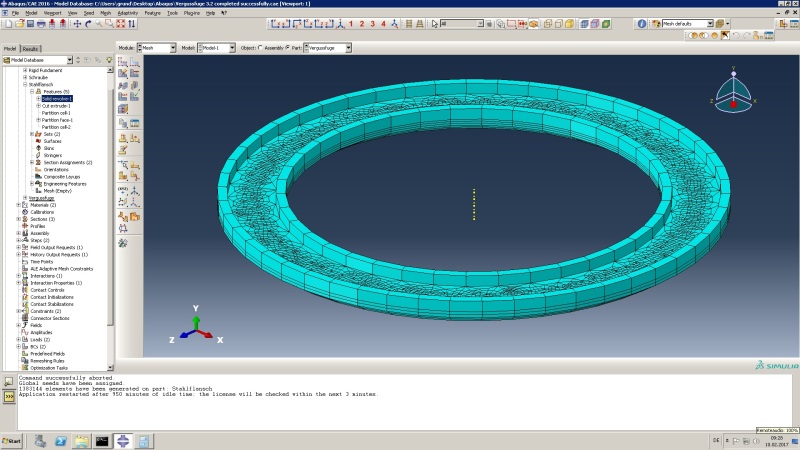Click the Windows Start button
The height and width of the screenshot is (450, 800).
pyautogui.click(x=12, y=441)
